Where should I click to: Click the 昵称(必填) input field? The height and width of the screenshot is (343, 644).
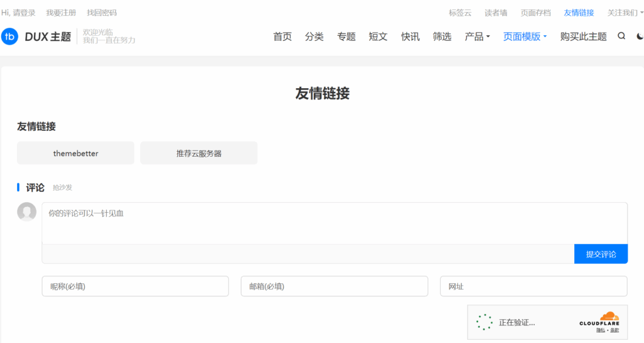coord(135,286)
